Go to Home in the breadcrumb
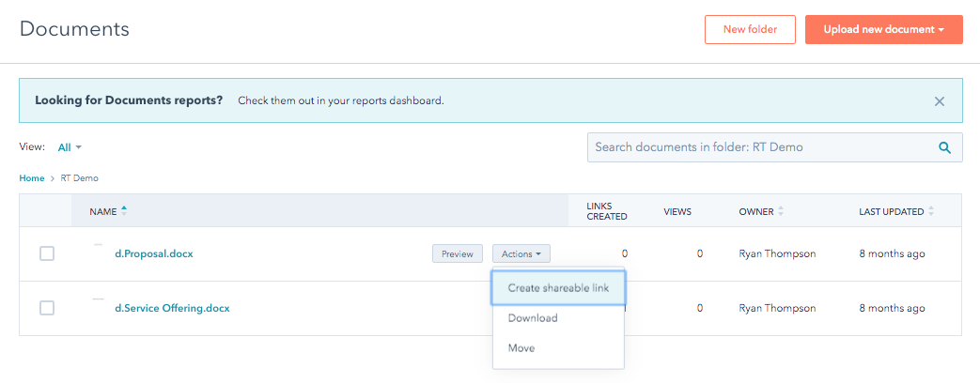The width and height of the screenshot is (980, 383). pos(32,177)
